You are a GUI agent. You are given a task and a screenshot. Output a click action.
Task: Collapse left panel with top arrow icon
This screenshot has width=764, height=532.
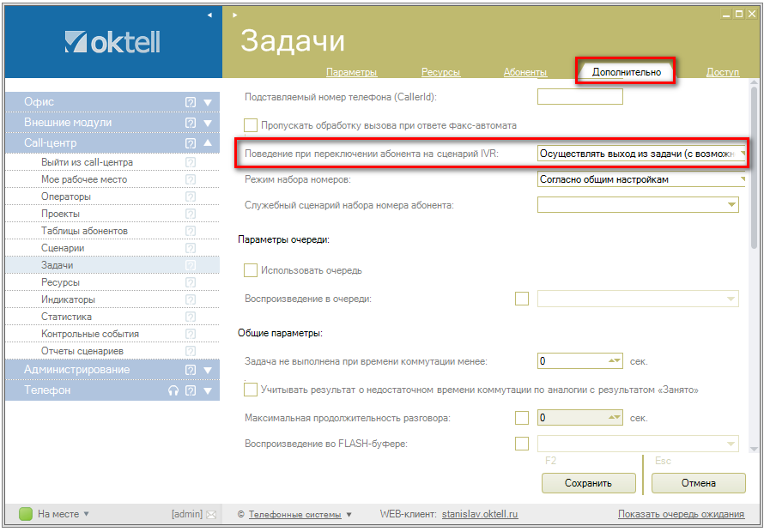pyautogui.click(x=210, y=15)
